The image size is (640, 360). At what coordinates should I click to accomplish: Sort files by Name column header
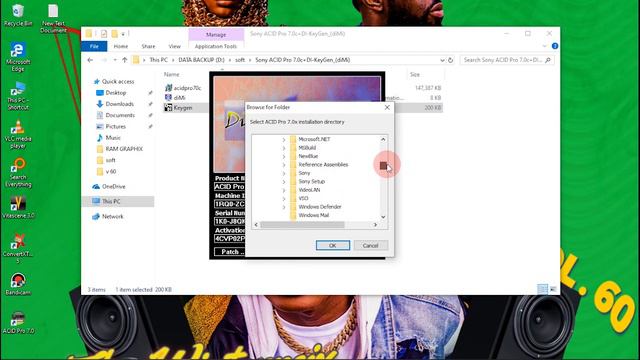[171, 74]
